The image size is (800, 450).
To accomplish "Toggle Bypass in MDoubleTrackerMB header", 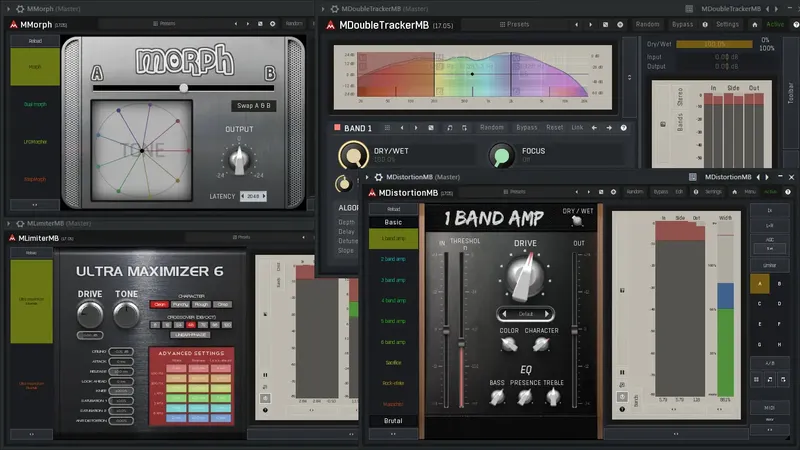I will [682, 24].
